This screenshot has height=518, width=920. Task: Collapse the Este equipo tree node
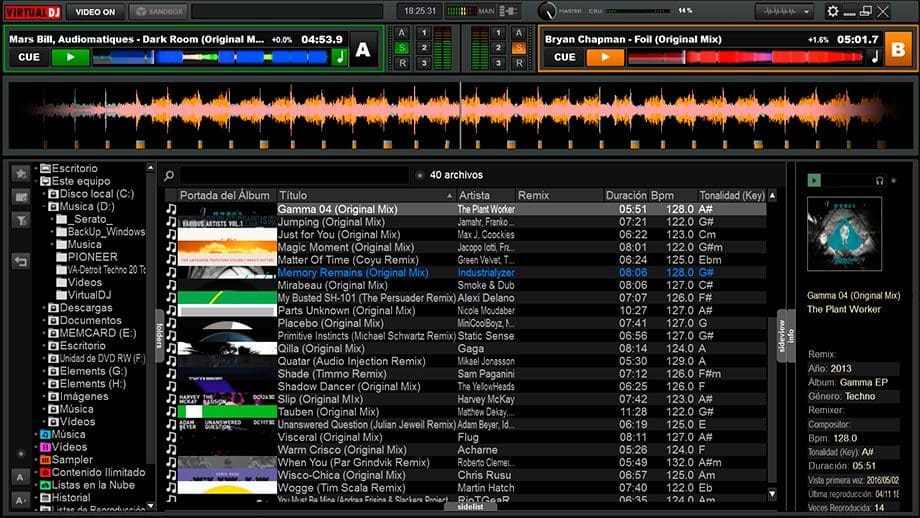point(36,181)
